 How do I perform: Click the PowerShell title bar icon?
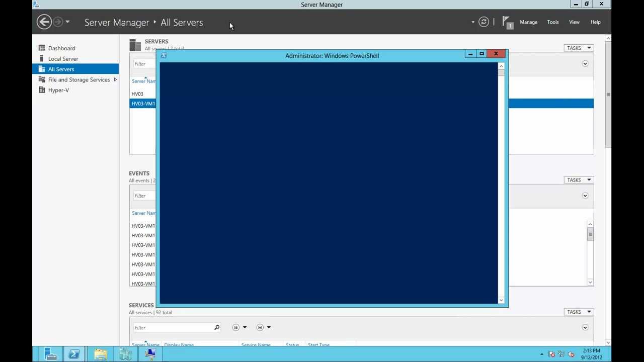(164, 56)
